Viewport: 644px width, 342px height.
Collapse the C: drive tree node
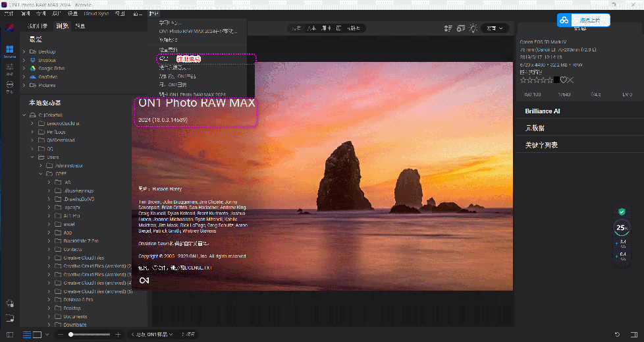[x=24, y=115]
